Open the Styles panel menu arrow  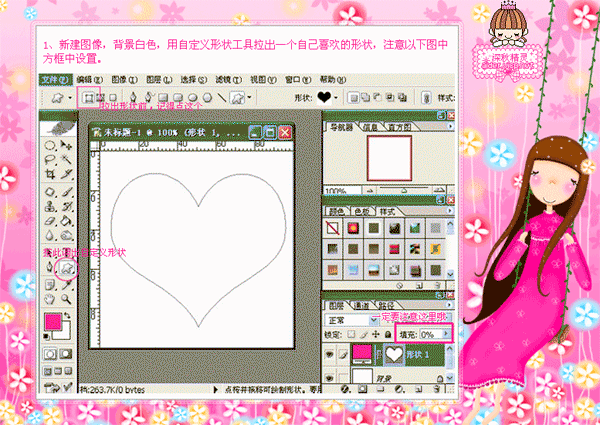point(450,211)
